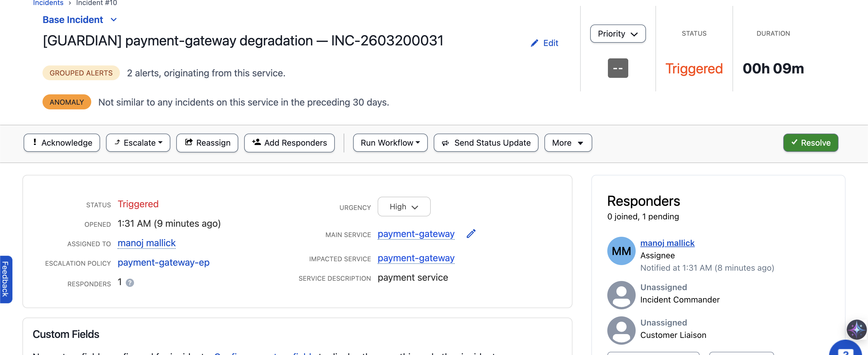Click the megaphone icon on Send Status Update
This screenshot has height=355, width=868.
pos(445,143)
